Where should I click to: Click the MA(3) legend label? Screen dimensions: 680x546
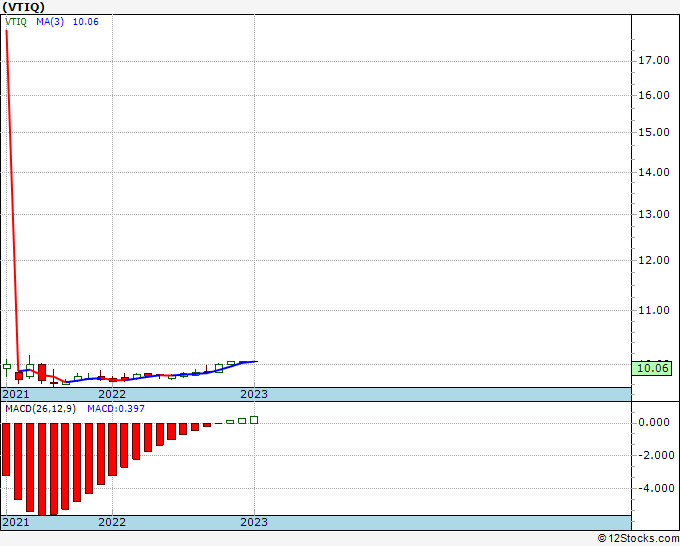[x=50, y=22]
